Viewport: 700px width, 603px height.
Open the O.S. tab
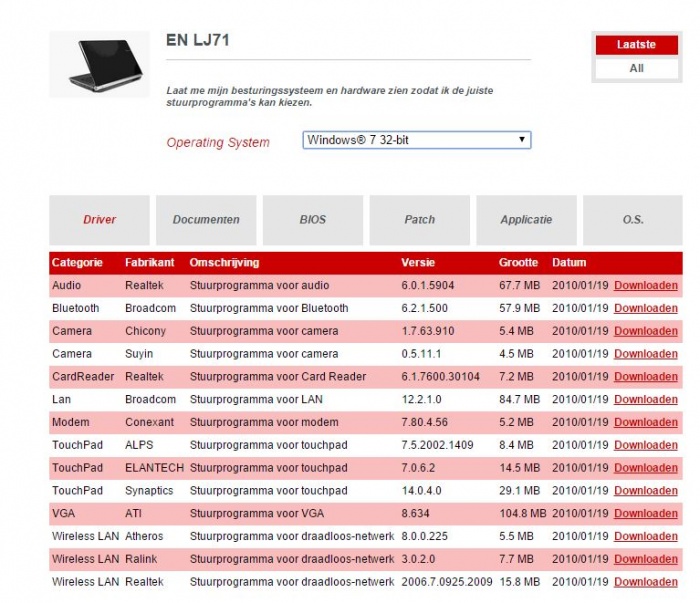tap(633, 220)
